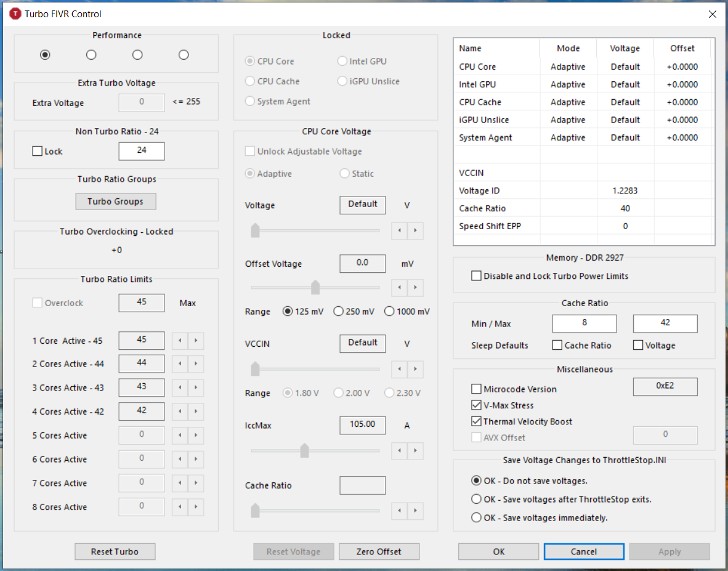Screen dimensions: 728x571
Task: Click the CPU Core Voltage input field
Action: [363, 205]
